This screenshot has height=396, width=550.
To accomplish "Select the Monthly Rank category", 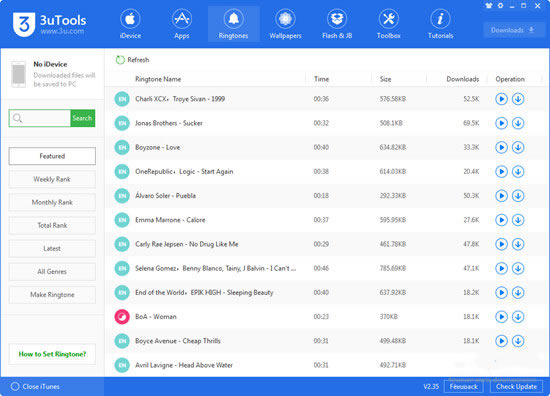I will coord(52,202).
